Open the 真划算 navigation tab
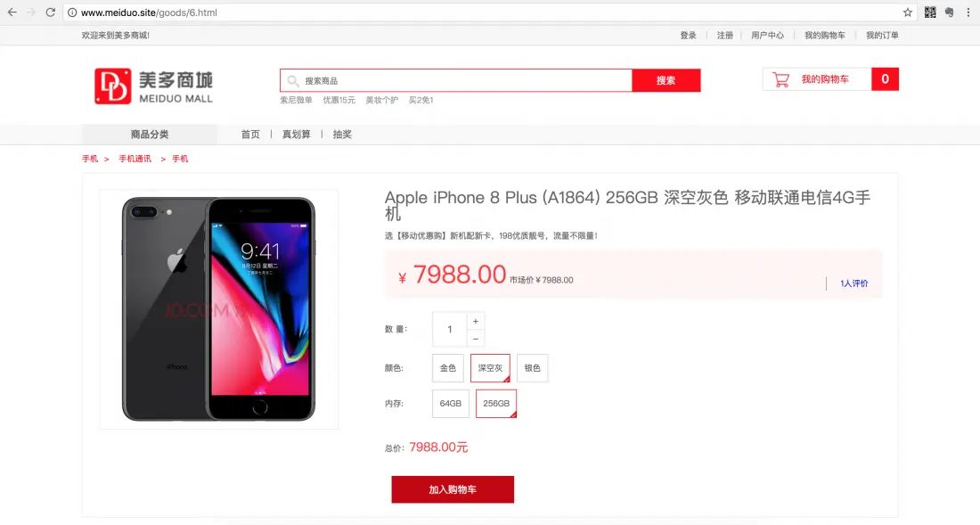 coord(297,135)
